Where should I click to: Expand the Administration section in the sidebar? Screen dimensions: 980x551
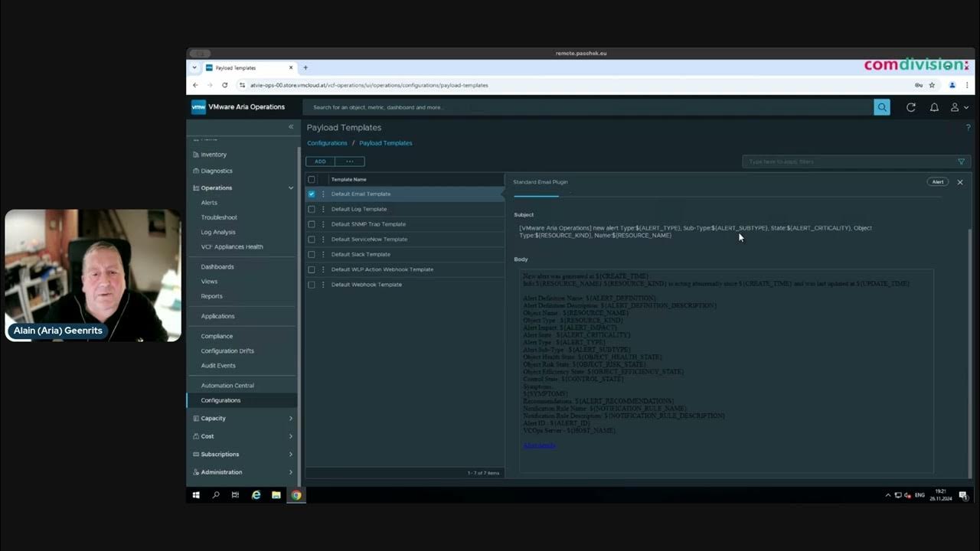tap(290, 472)
